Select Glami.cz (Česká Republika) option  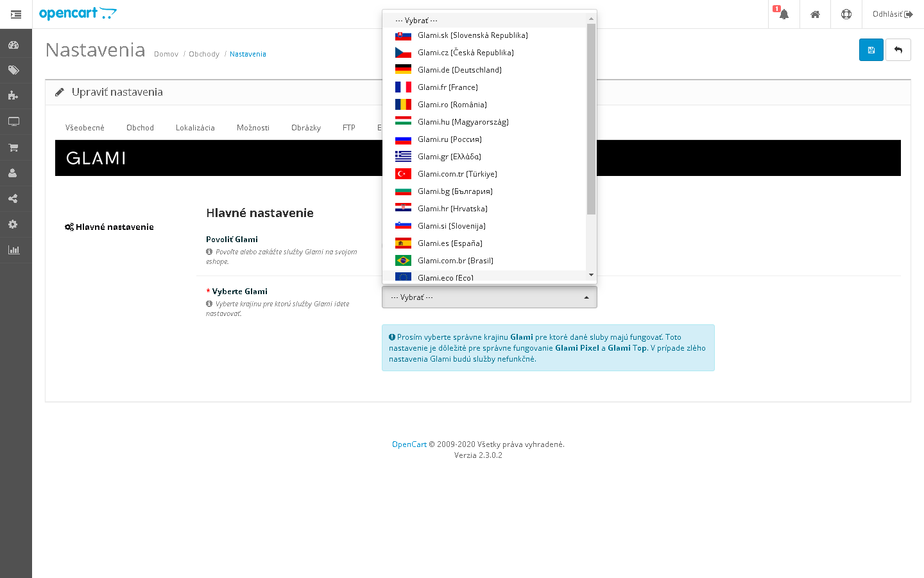(484, 53)
